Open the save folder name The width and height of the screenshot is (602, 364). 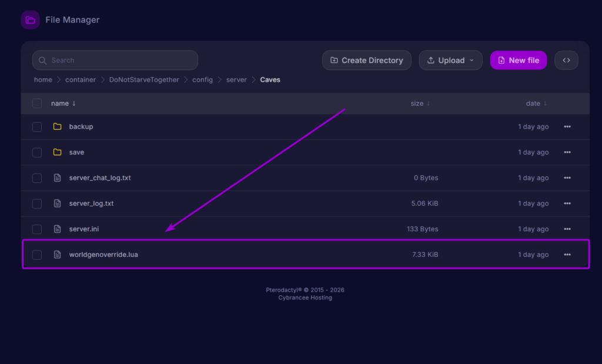(x=76, y=152)
